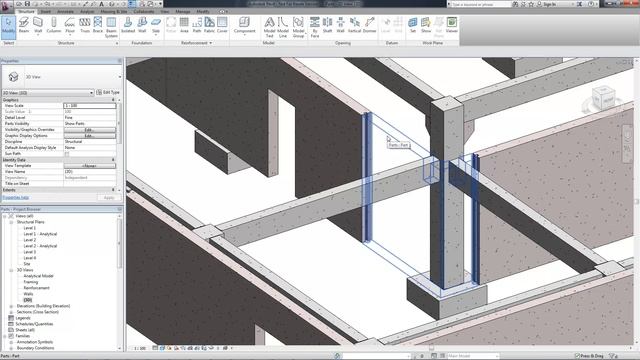Select Level 1 - Analytical plan

[40, 234]
